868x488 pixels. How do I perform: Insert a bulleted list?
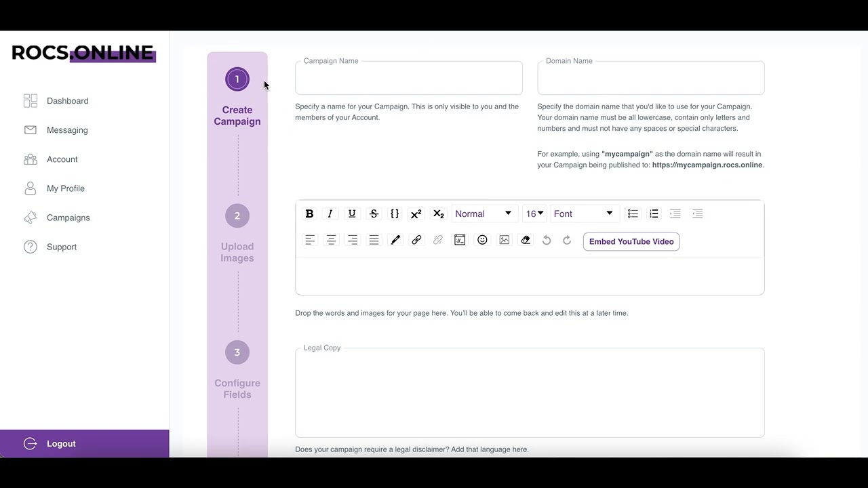click(633, 213)
